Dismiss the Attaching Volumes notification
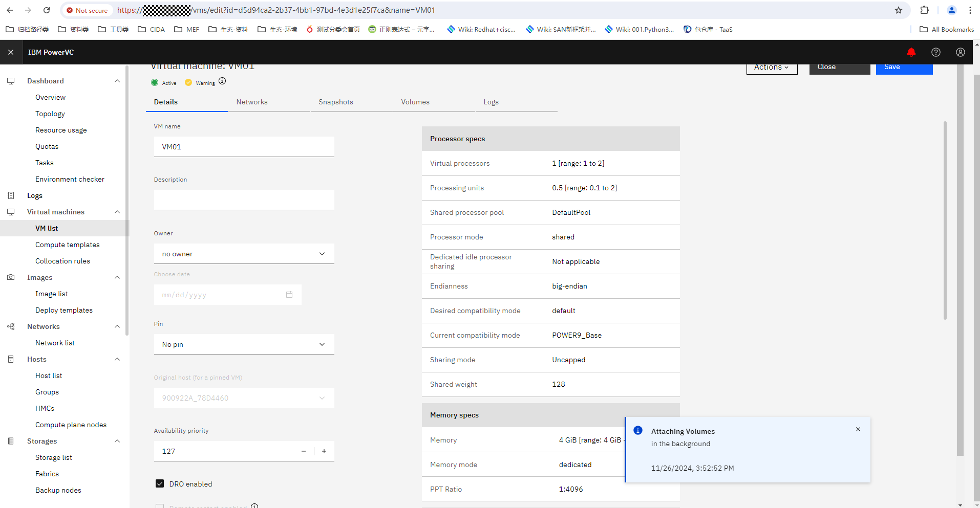The image size is (980, 508). point(858,429)
